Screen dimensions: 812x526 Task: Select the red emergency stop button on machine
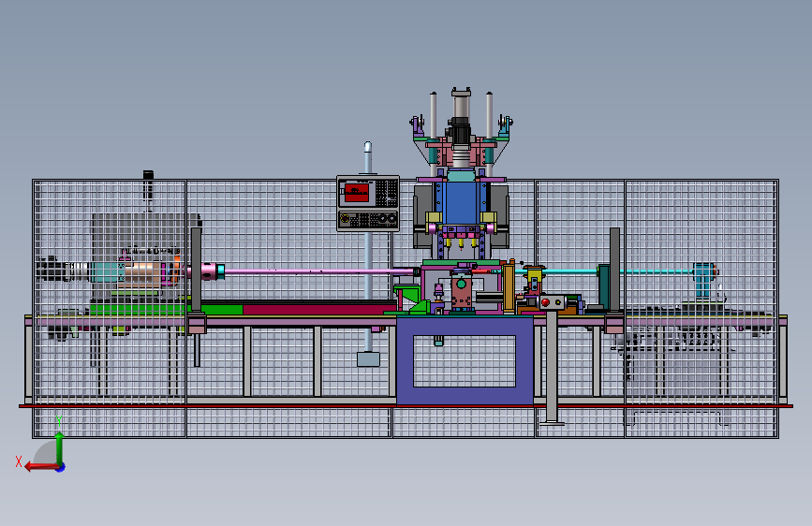[x=545, y=302]
